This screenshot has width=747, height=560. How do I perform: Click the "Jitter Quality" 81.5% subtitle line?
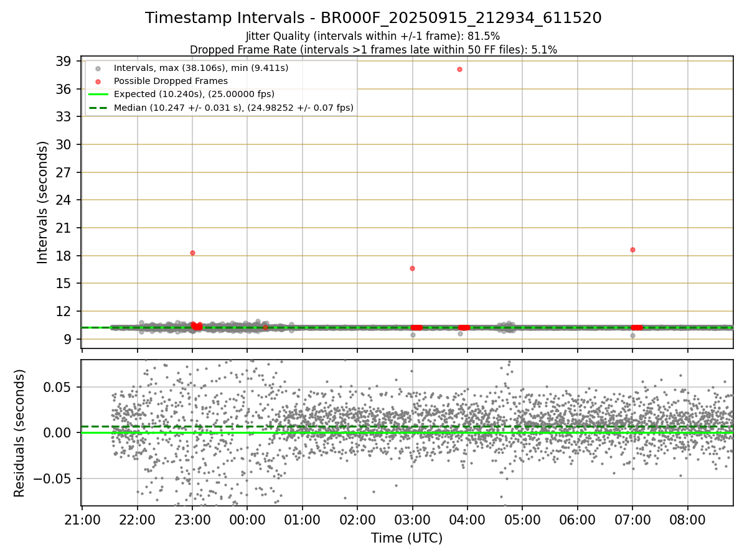(374, 37)
